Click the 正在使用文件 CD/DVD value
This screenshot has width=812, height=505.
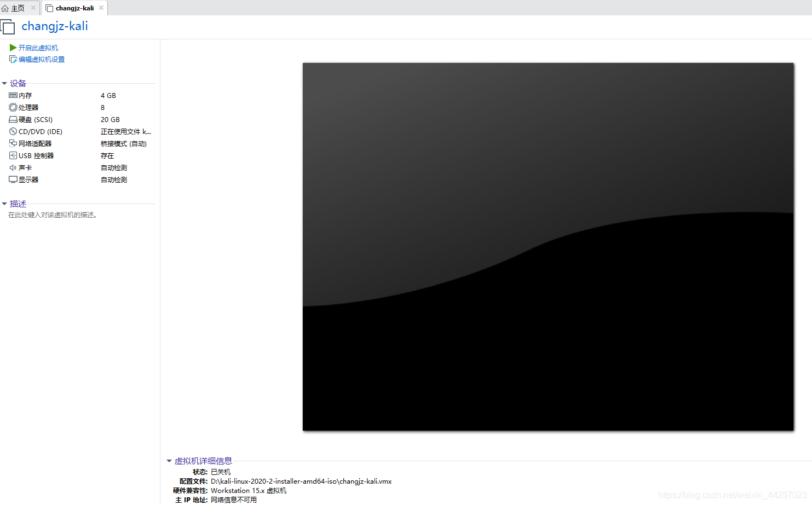126,131
